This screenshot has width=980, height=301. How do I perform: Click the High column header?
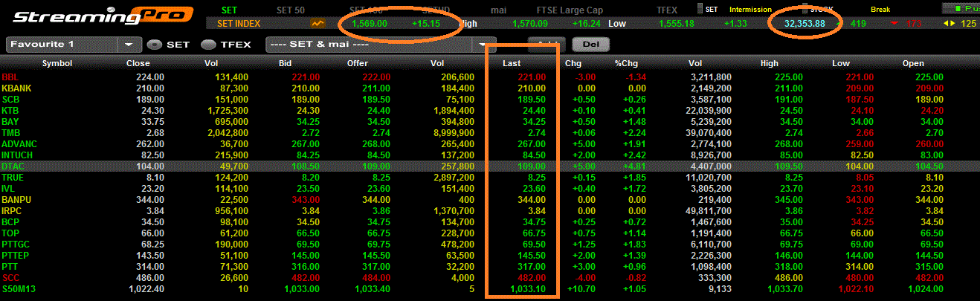(x=770, y=63)
